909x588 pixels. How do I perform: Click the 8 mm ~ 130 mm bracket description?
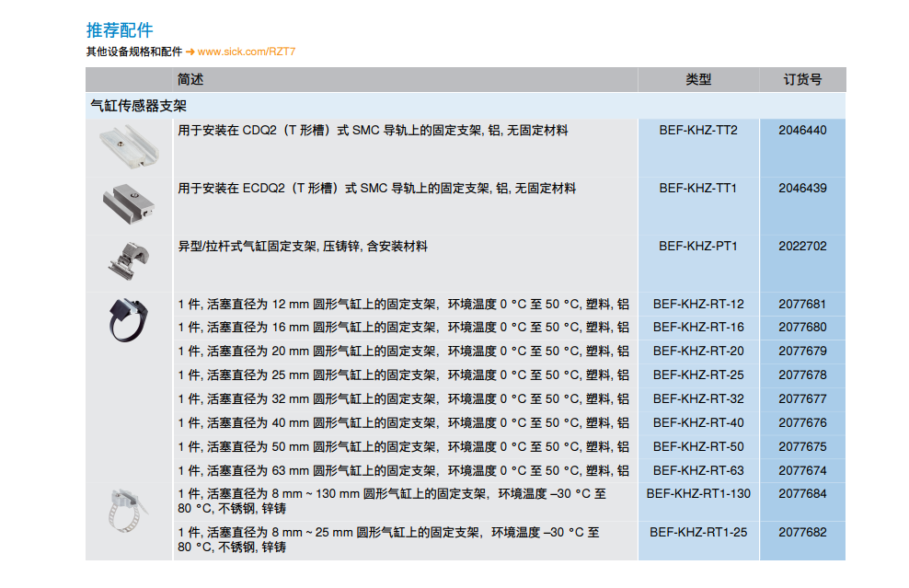pos(392,501)
